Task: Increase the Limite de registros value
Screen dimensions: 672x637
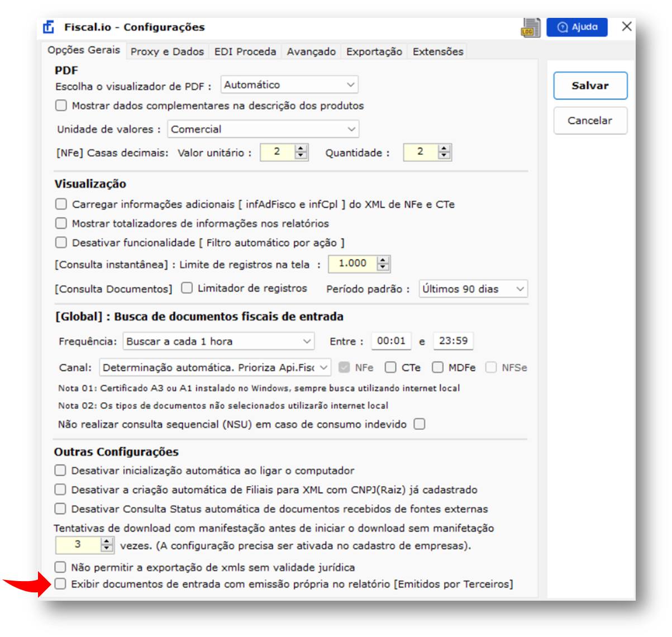Action: (383, 260)
